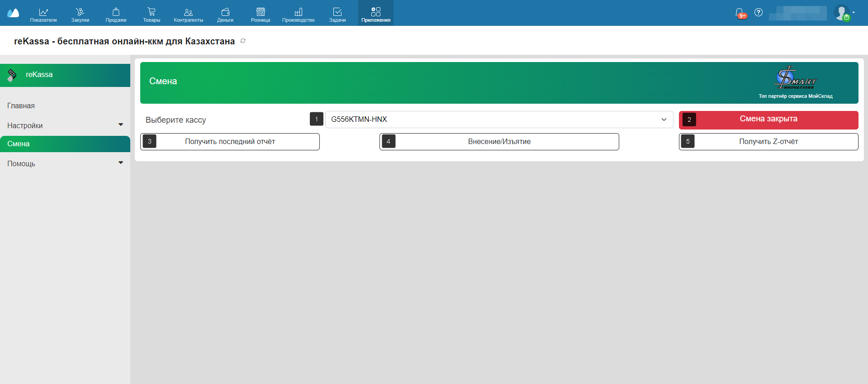
Task: Open the Закупки purchases icon
Action: tap(80, 13)
